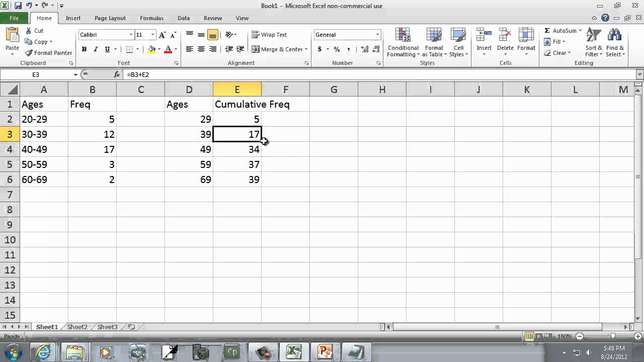Apply the red Font Color
This screenshot has width=644, height=362.
pos(168,49)
